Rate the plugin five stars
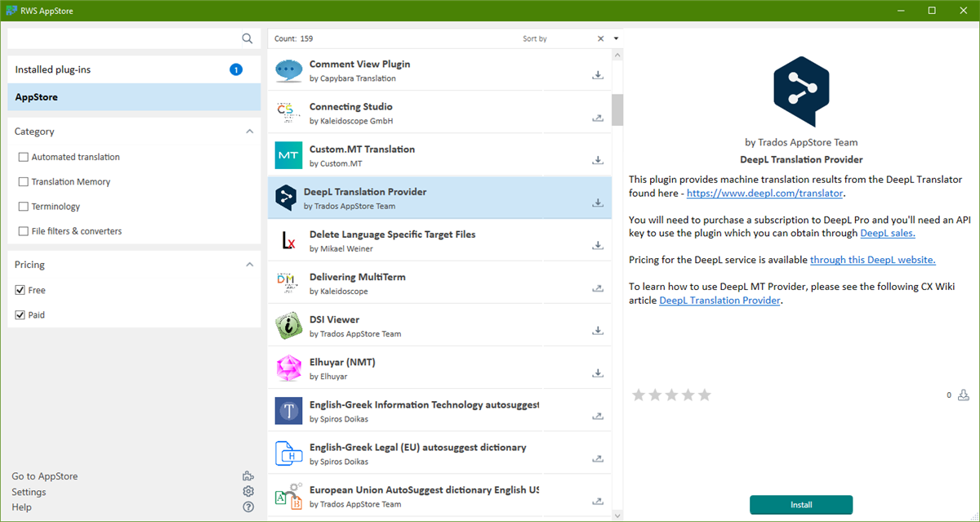Image resolution: width=980 pixels, height=522 pixels. point(704,395)
